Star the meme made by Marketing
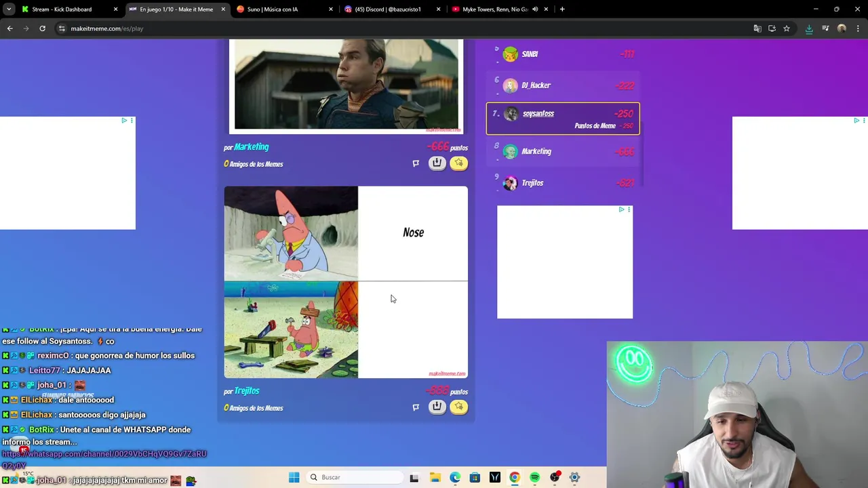868x488 pixels. click(x=458, y=163)
